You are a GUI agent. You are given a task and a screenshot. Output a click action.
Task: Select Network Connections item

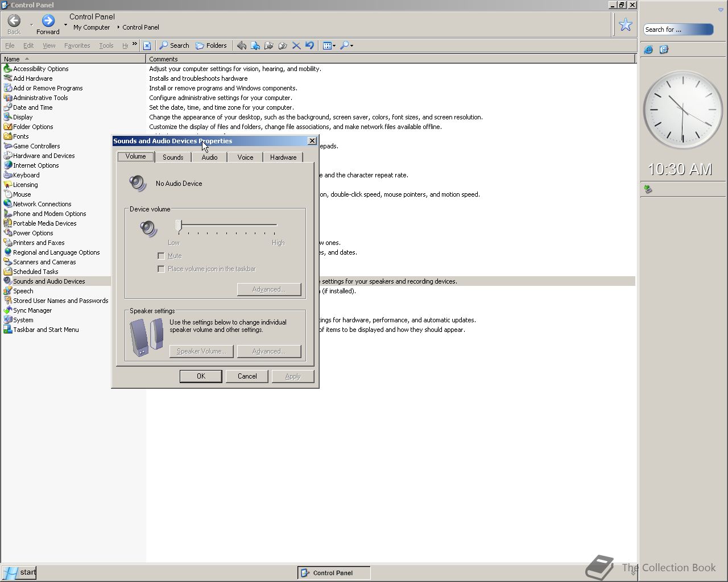point(38,204)
